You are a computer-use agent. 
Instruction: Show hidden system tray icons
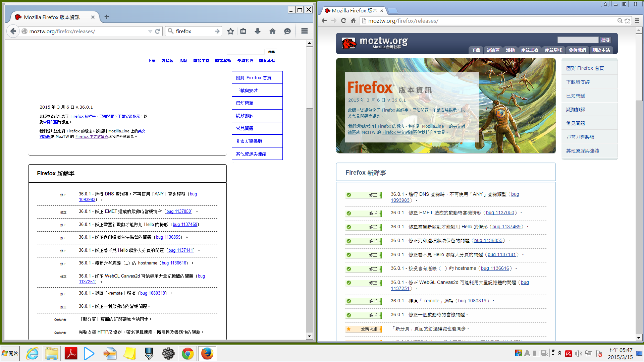pos(559,353)
